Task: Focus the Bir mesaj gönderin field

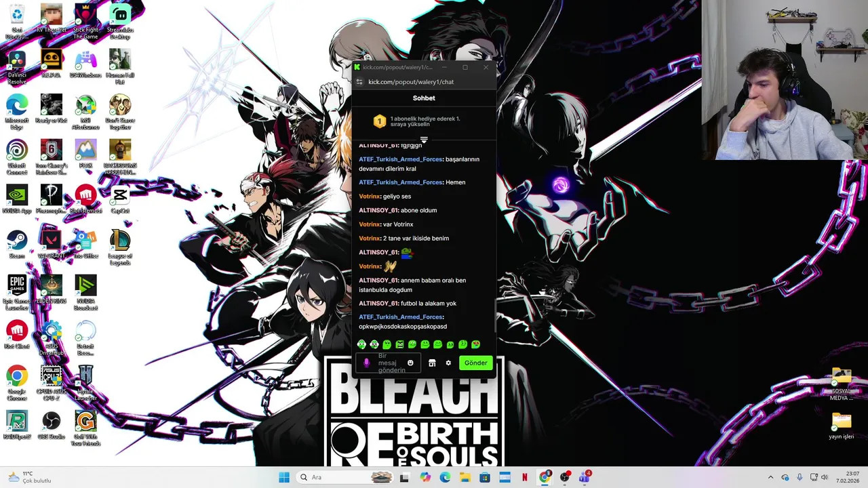Action: coord(389,363)
